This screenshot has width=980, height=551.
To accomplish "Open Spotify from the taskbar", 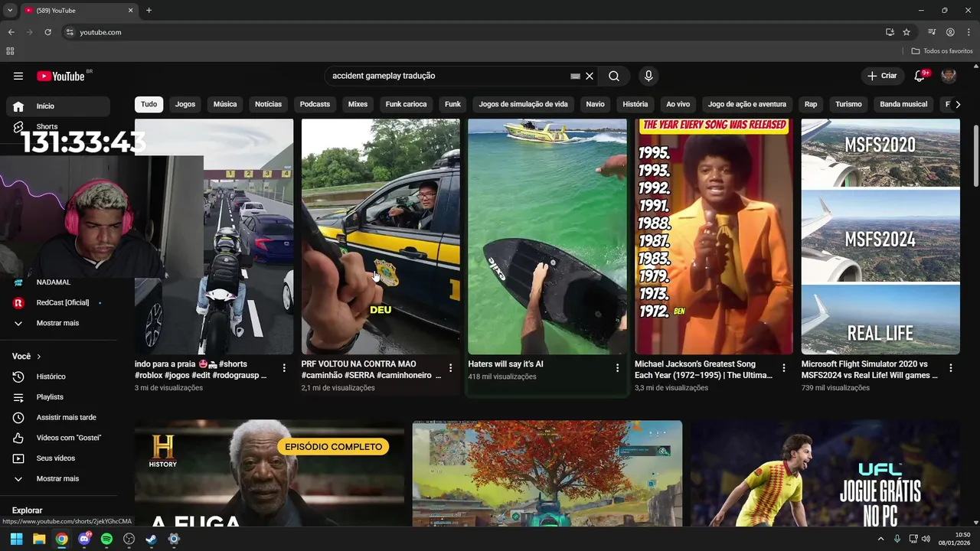I will click(x=106, y=539).
